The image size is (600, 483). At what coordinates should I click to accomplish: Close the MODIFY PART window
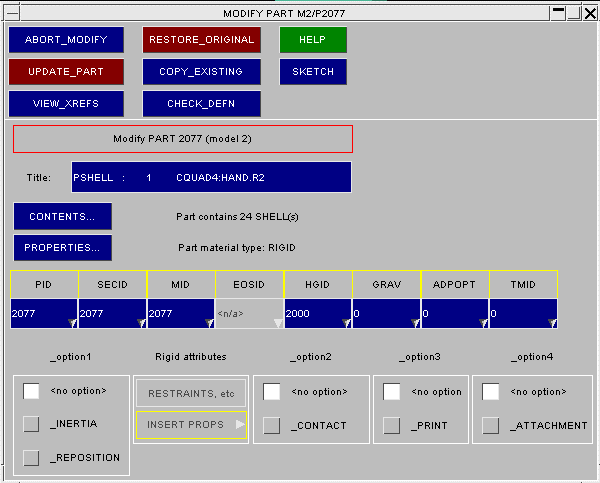(590, 13)
